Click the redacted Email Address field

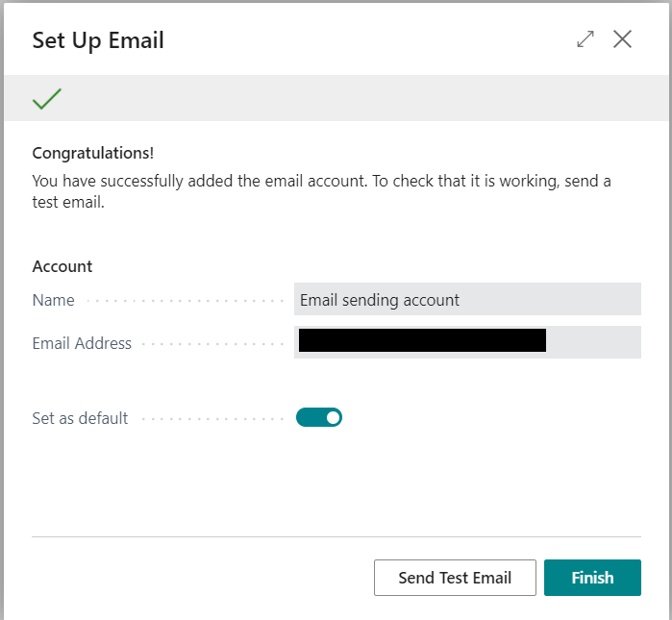tap(467, 342)
